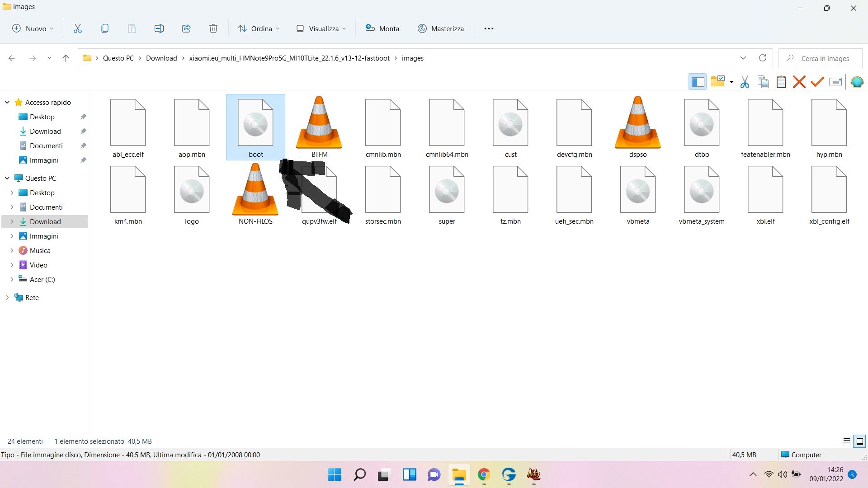Viewport: 868px width, 488px height.
Task: Select the logo disc image file
Action: click(192, 194)
